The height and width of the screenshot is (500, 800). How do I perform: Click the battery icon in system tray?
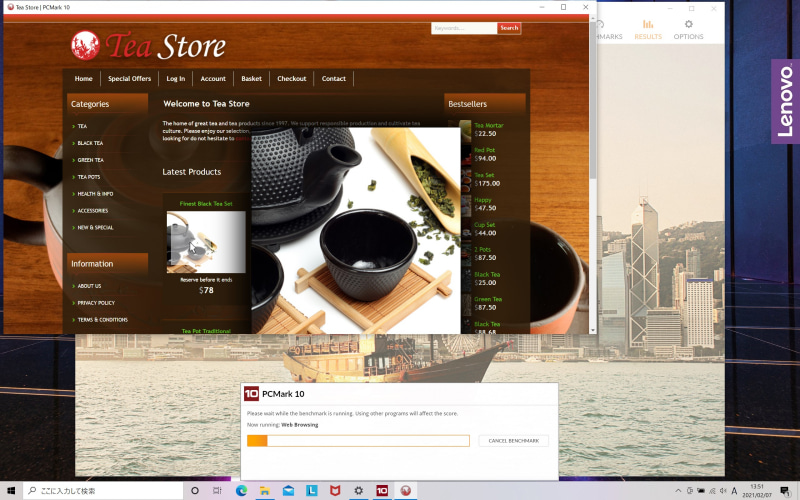pyautogui.click(x=701, y=491)
